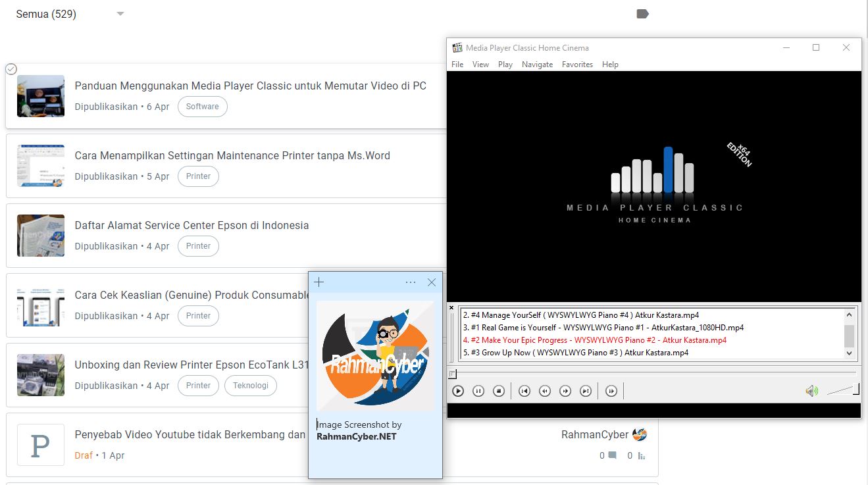This screenshot has height=485, width=868.
Task: Open labels using the tag icon in Blogger
Action: [x=642, y=13]
